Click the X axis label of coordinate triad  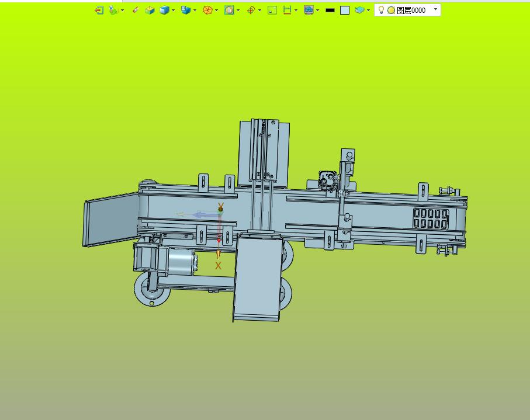[x=218, y=266]
